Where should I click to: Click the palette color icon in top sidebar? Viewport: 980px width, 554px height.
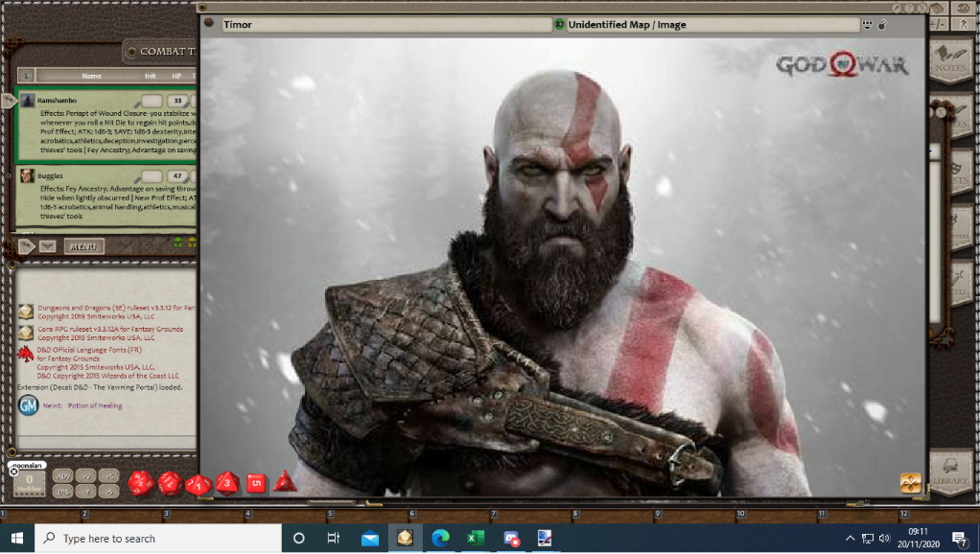pos(963,8)
